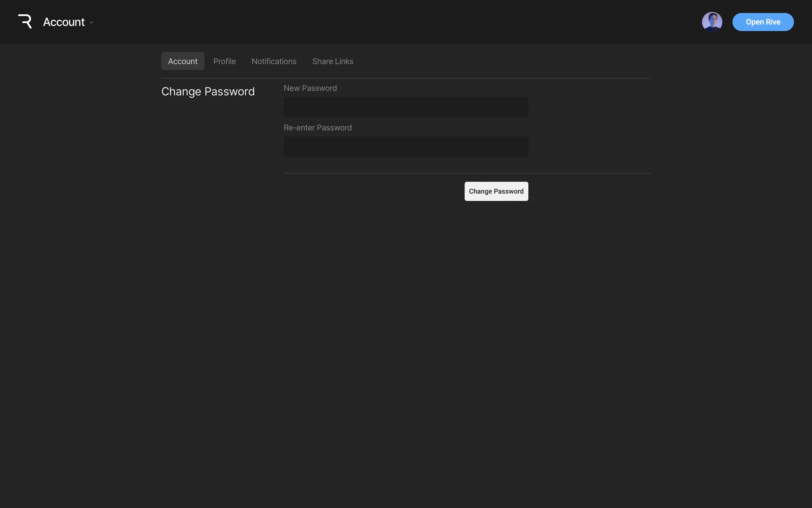The height and width of the screenshot is (508, 812).
Task: Click the white Change Password button
Action: (x=496, y=191)
